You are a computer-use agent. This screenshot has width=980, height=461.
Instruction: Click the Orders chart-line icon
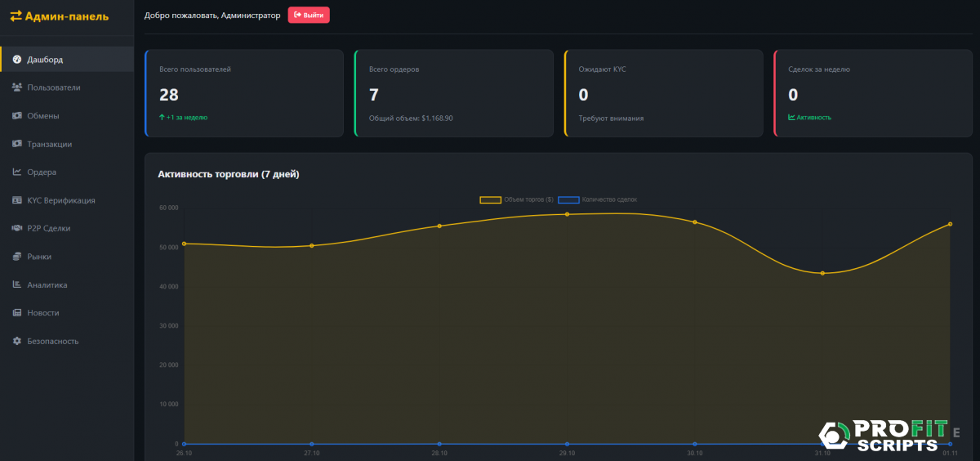(17, 172)
